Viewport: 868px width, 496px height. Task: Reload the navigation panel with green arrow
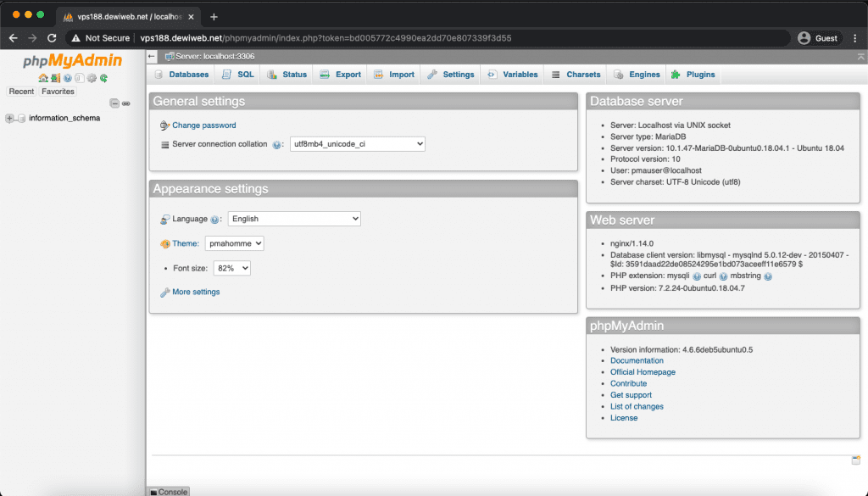(103, 78)
